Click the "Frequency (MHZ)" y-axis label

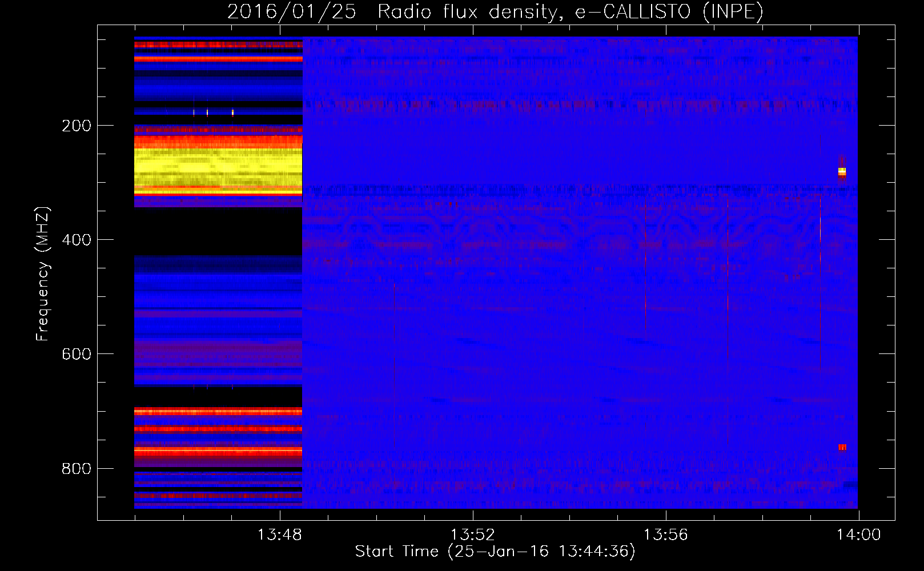tap(42, 274)
